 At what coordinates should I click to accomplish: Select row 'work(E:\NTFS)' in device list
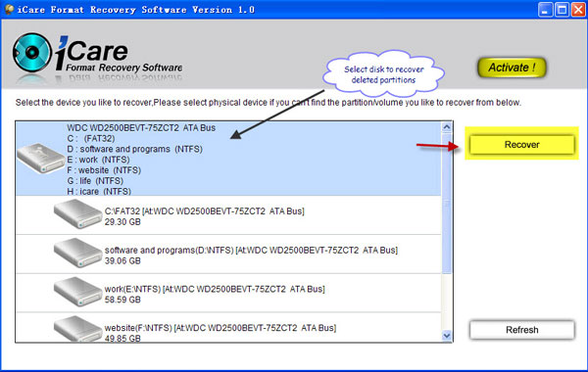[x=228, y=294]
